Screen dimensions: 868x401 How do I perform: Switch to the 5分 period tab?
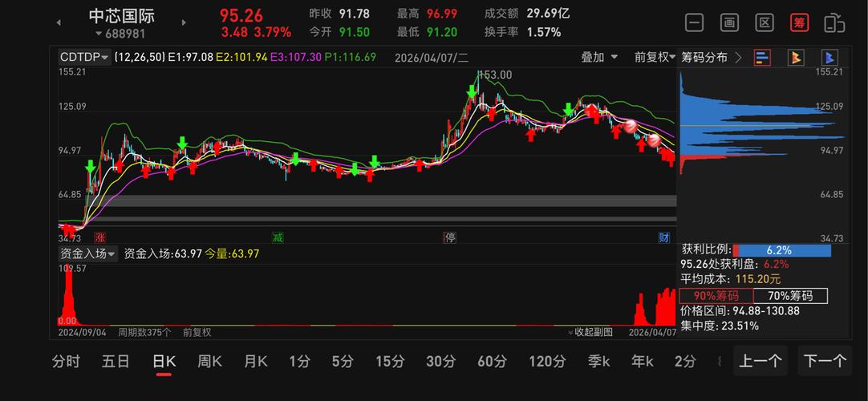coord(343,362)
